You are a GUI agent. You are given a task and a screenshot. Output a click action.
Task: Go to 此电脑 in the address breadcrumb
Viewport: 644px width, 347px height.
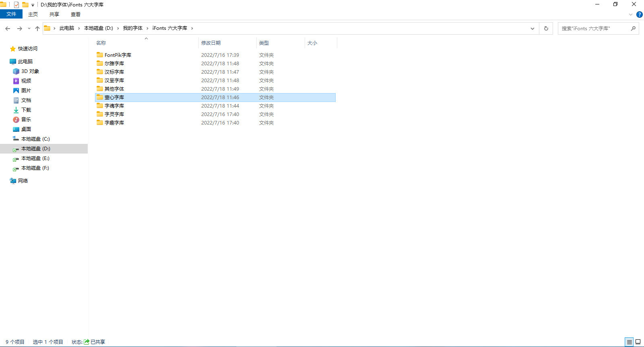pos(67,28)
